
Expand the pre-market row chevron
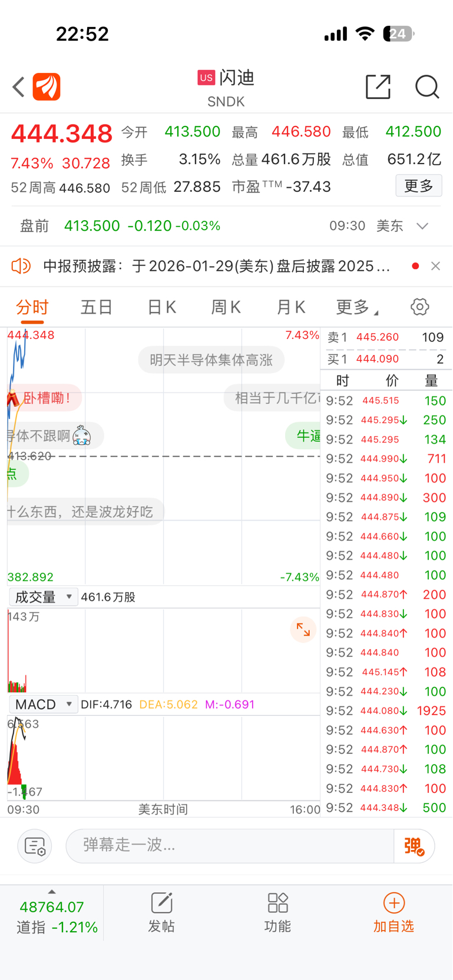pos(422,226)
